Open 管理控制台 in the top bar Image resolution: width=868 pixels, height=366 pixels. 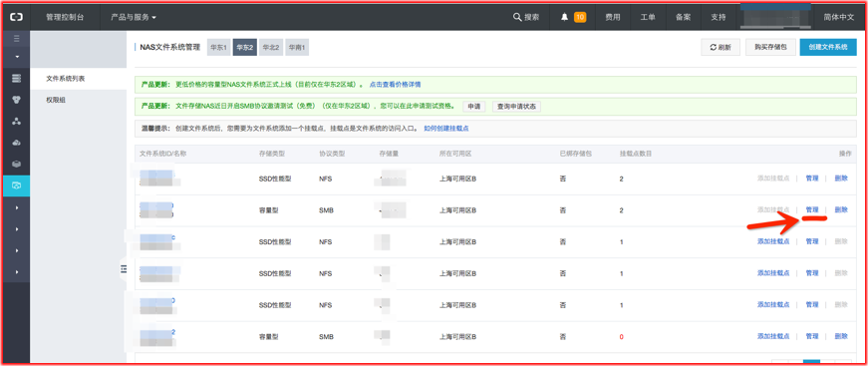(x=66, y=17)
